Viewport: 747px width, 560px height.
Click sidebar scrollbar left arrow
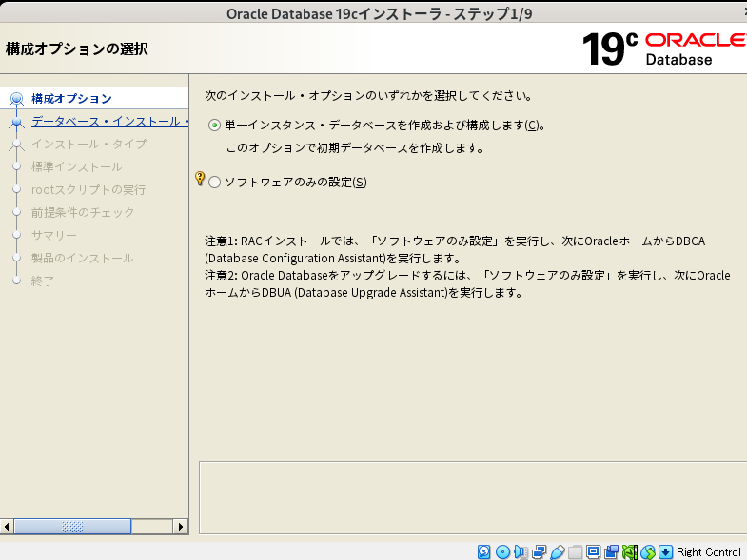click(x=7, y=527)
